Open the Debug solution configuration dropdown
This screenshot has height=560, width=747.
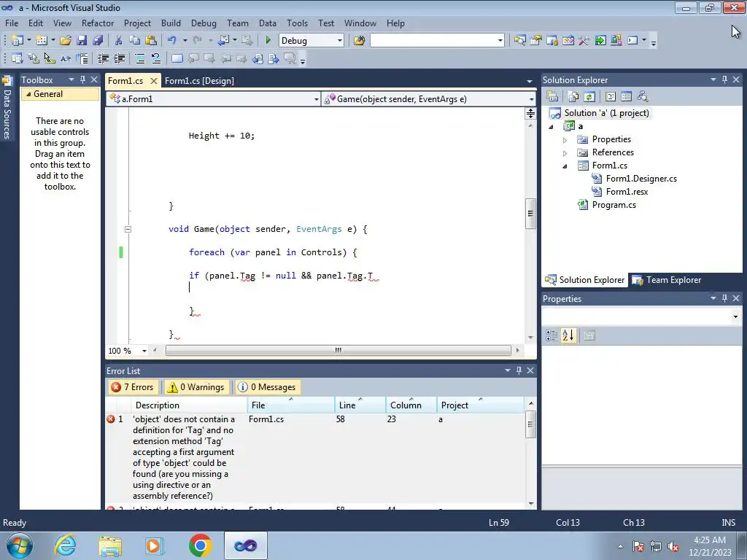coord(340,41)
